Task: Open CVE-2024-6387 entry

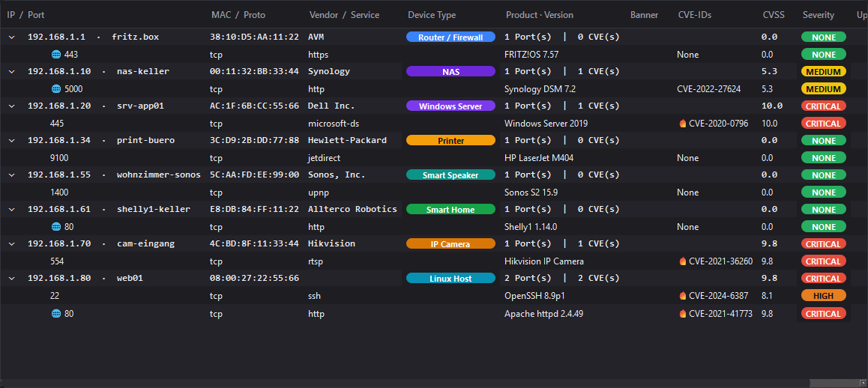Action: [x=719, y=296]
